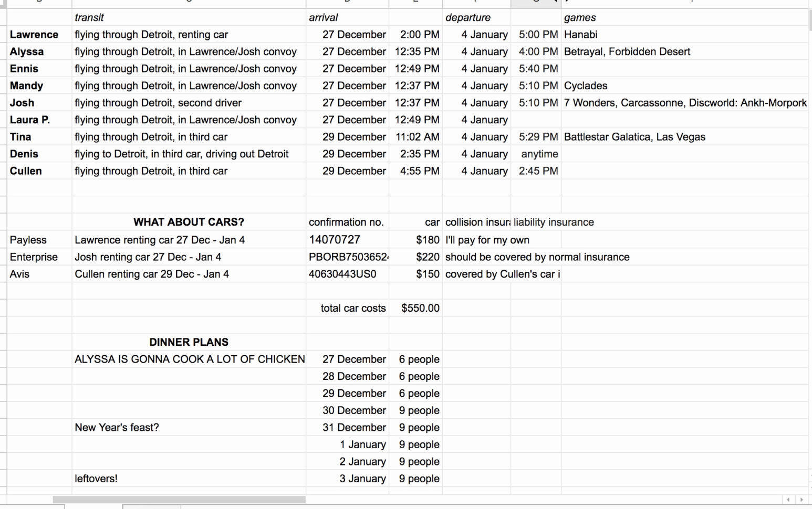This screenshot has height=509, width=812.
Task: Select the 'WHAT ABOUT CARS?' heading cell
Action: pos(188,222)
